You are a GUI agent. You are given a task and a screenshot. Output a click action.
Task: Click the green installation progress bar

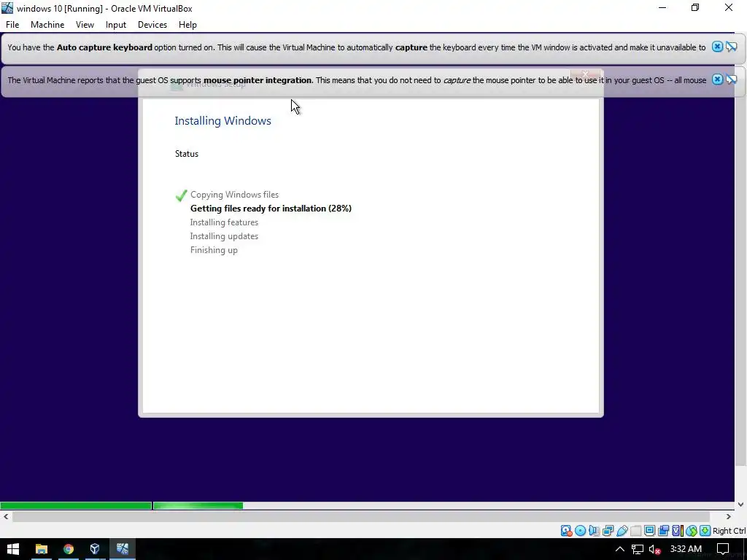click(x=122, y=506)
